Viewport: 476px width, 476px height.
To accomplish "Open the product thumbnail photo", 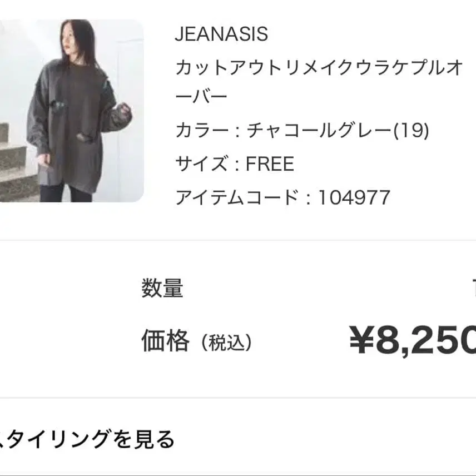I will click(x=71, y=110).
